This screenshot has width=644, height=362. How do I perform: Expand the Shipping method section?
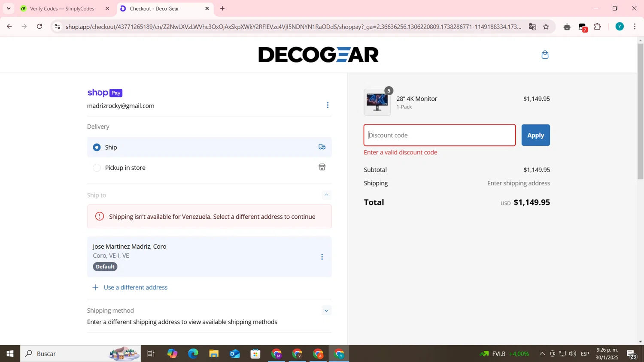point(326,311)
